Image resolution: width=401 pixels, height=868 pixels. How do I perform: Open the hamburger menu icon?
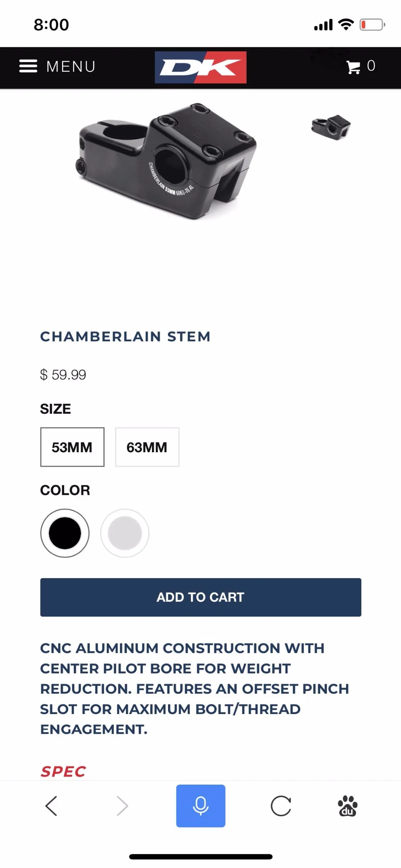28,66
